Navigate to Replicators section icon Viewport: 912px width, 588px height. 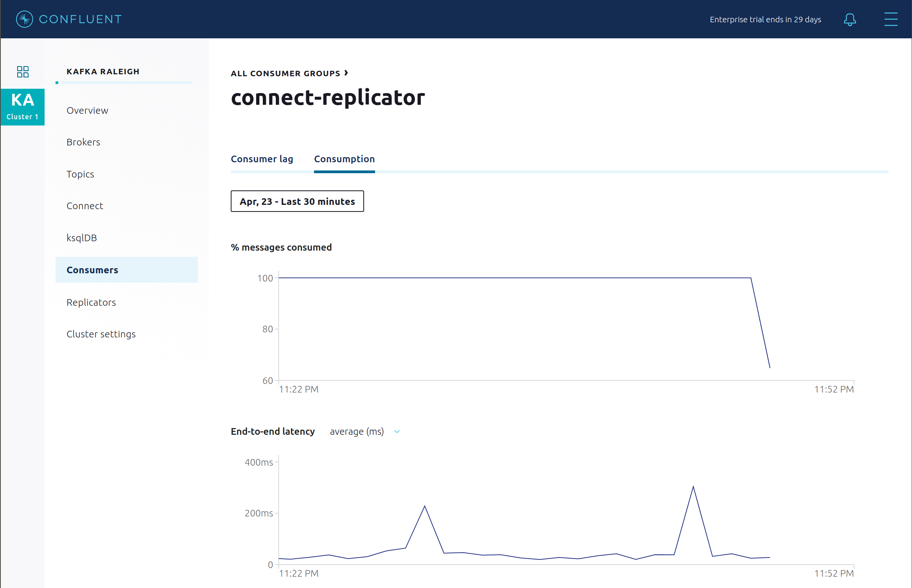90,302
